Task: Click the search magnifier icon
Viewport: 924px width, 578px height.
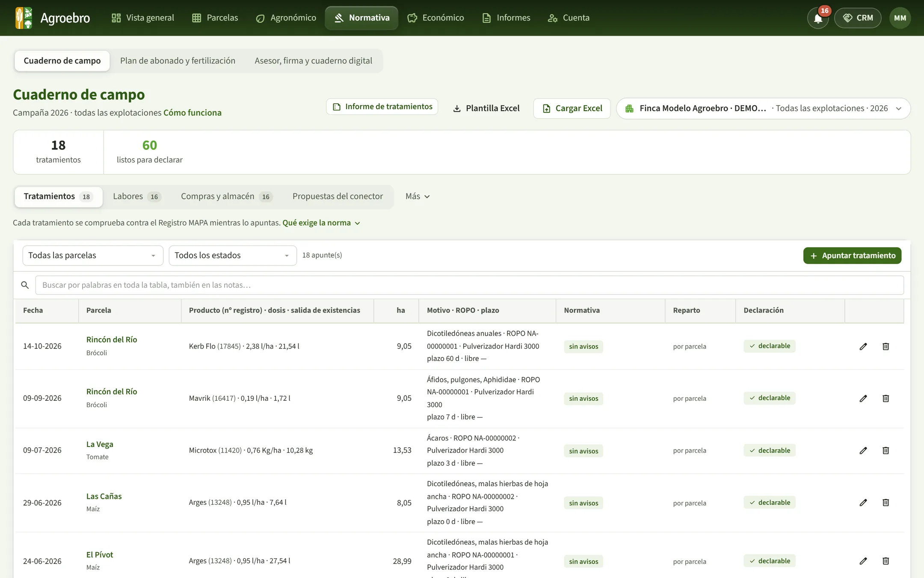Action: point(25,285)
